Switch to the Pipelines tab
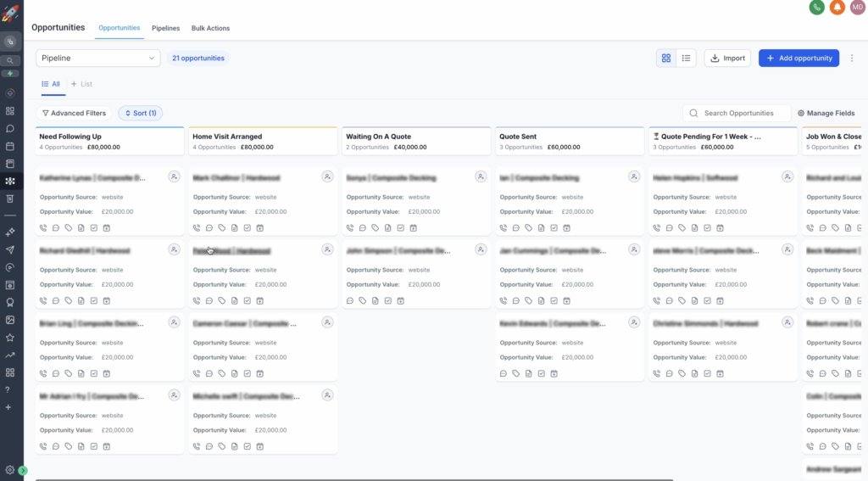Image resolution: width=868 pixels, height=481 pixels. (165, 28)
